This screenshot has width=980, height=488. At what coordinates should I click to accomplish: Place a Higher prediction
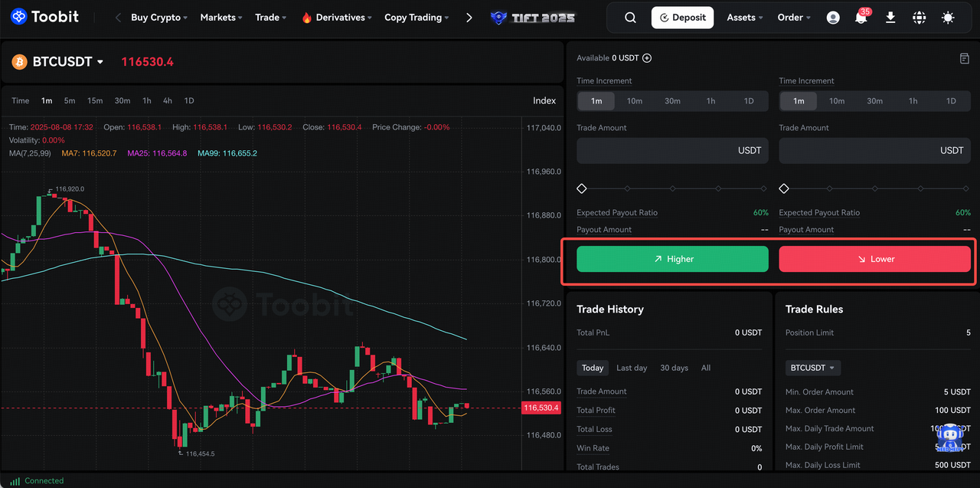pos(672,259)
